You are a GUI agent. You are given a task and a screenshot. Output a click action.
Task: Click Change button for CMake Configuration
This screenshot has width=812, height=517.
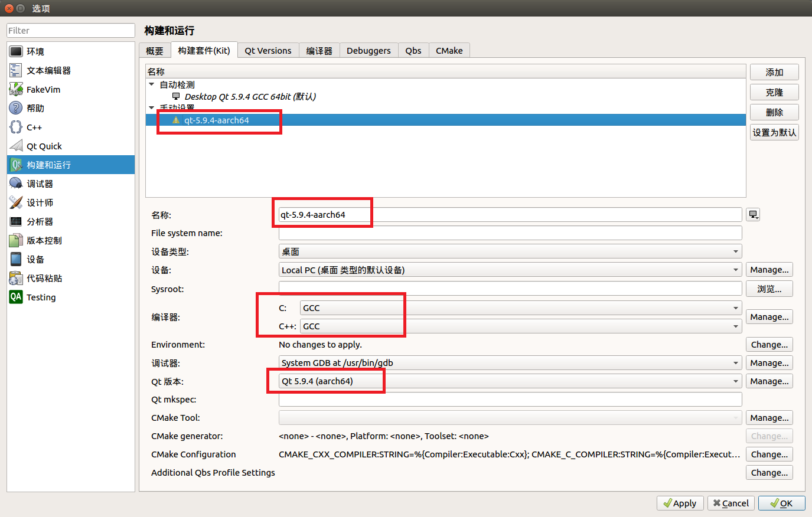click(x=769, y=454)
